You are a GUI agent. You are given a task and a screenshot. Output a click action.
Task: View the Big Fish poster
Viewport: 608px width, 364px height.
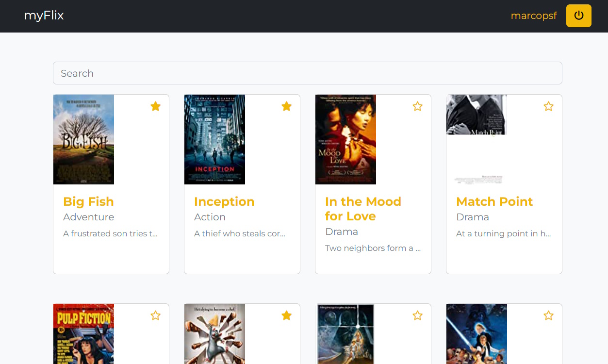(x=83, y=139)
